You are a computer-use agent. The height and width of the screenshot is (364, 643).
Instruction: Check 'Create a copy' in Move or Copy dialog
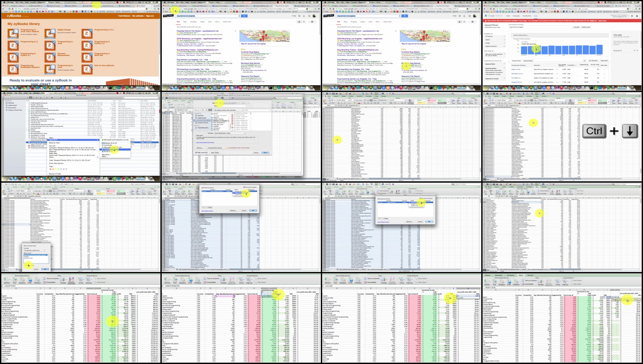coord(24,265)
